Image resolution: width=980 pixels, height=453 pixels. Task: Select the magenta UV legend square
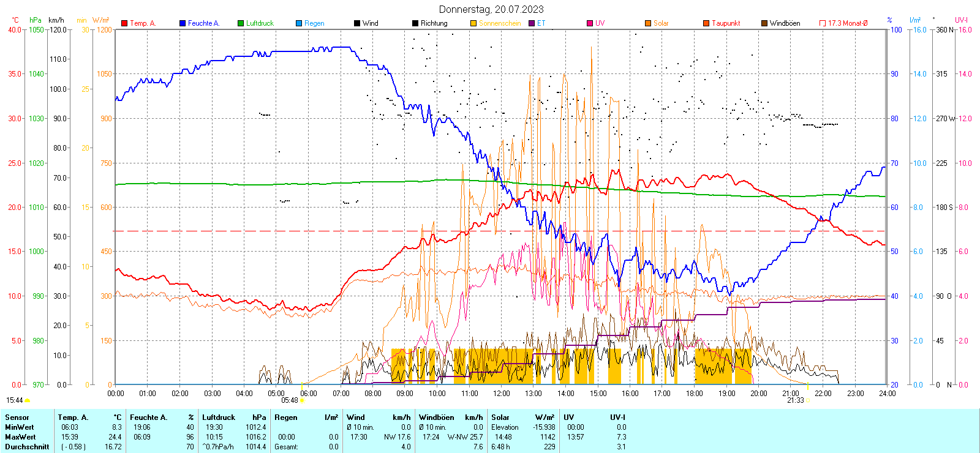coord(590,23)
